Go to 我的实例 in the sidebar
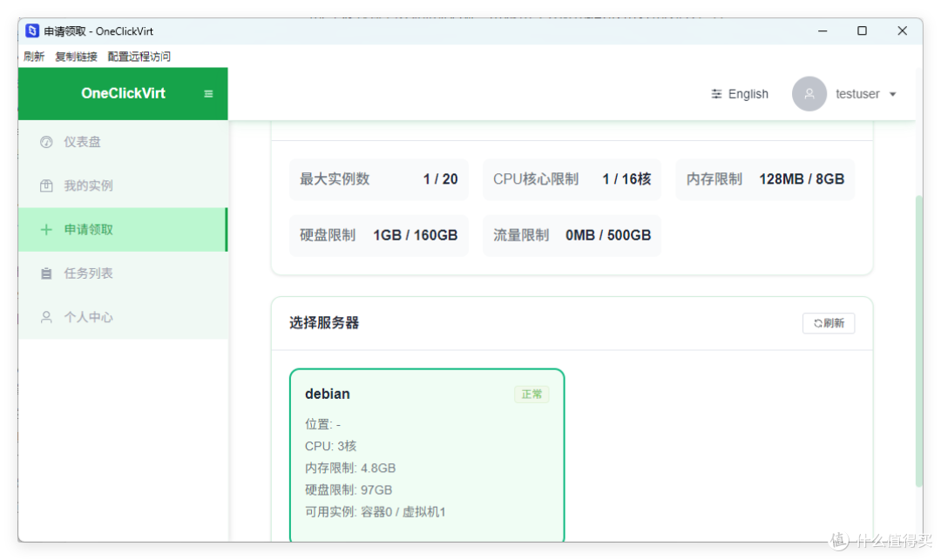 click(x=123, y=186)
